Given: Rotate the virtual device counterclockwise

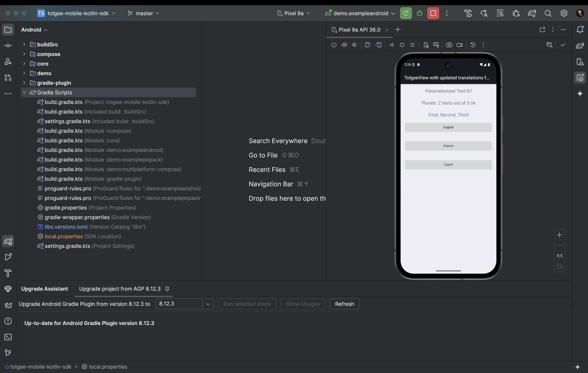Looking at the screenshot, I should click(x=368, y=45).
